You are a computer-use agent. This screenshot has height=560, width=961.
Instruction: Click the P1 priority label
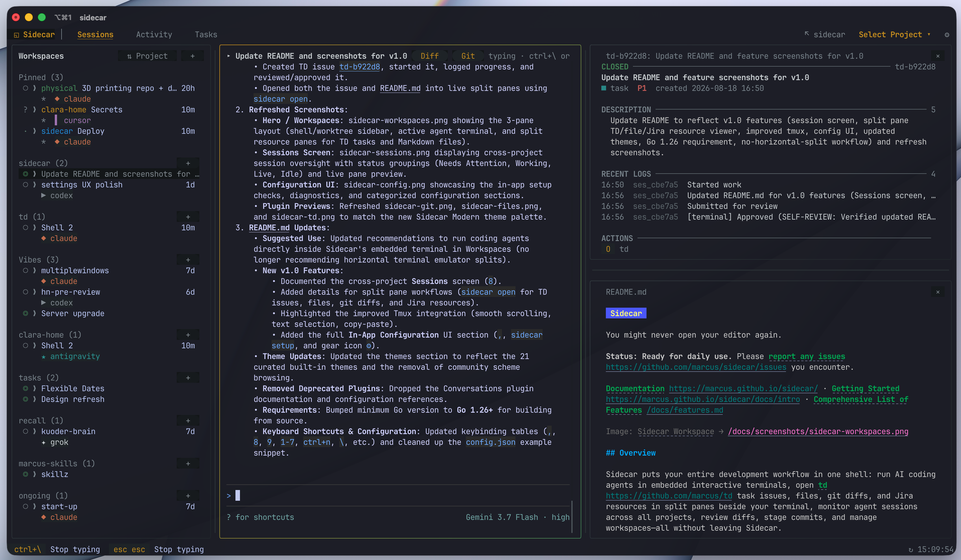[x=642, y=88]
